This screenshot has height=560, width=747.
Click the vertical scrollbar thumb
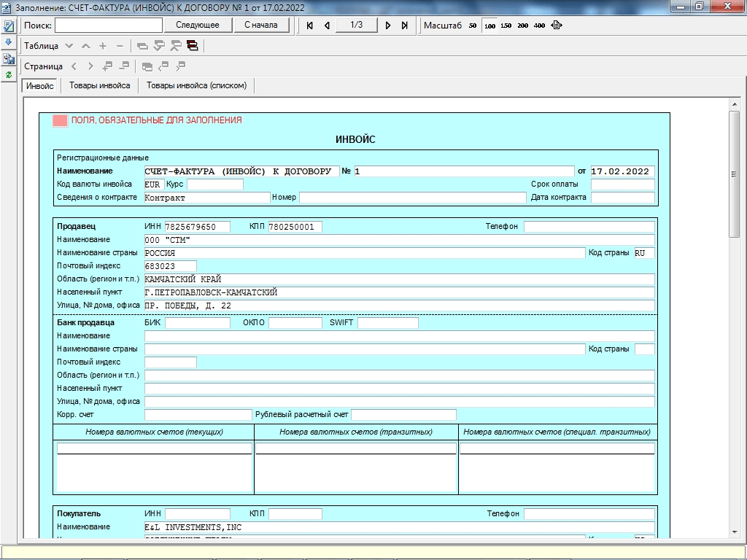(735, 174)
